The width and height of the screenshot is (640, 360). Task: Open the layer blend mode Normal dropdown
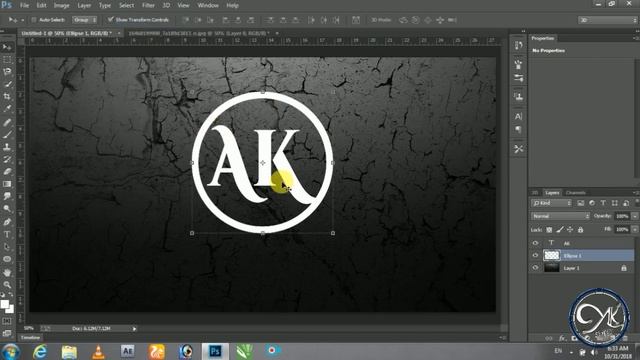(x=560, y=216)
